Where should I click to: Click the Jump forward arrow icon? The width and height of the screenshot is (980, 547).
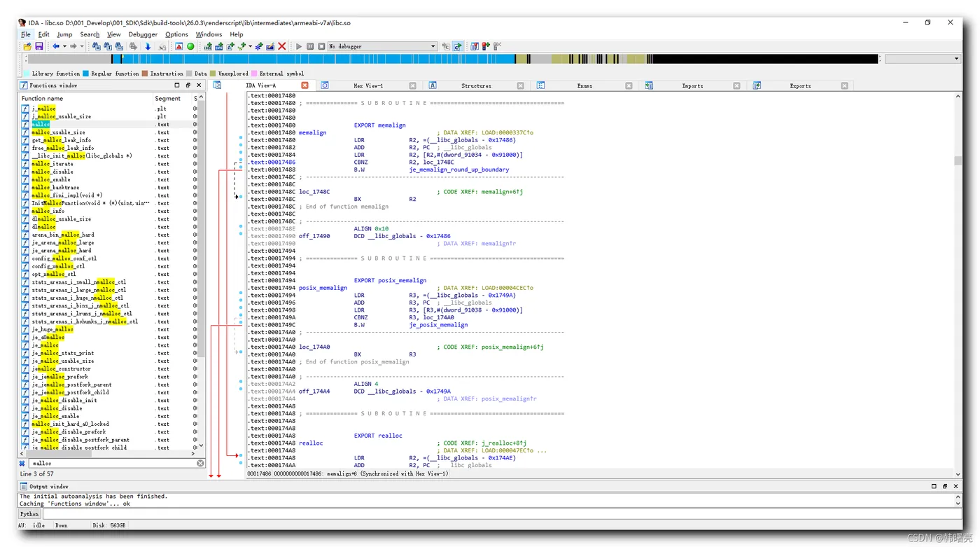pos(73,46)
